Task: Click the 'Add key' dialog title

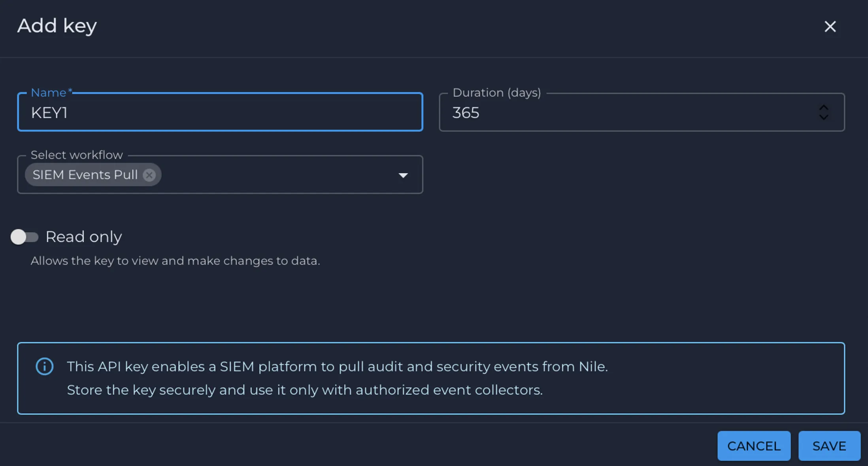Action: (57, 26)
